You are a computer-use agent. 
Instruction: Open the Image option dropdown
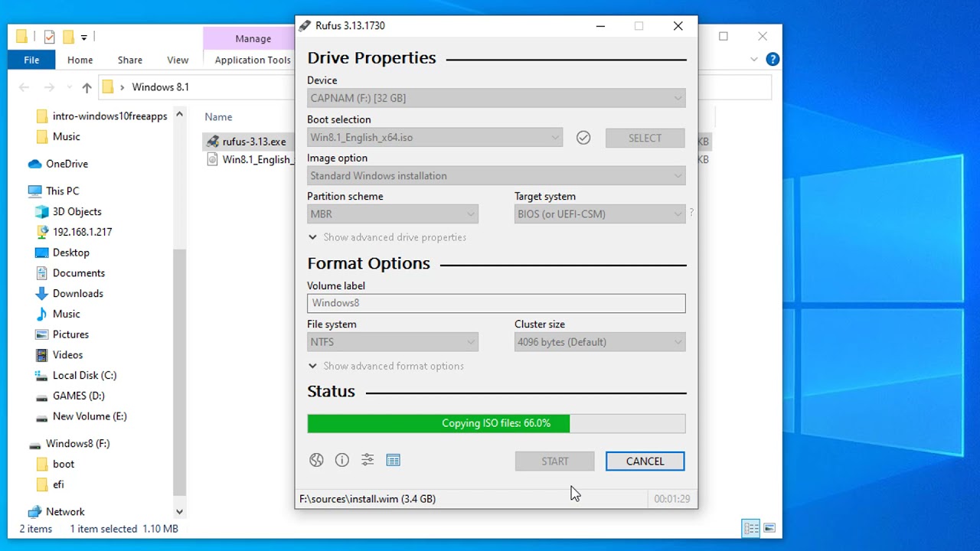(x=496, y=176)
